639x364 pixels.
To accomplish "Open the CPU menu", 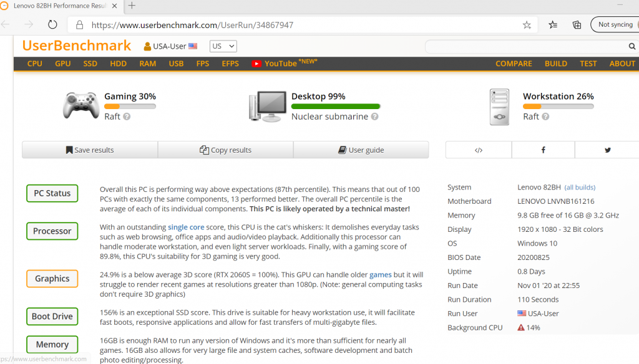I will coord(35,64).
